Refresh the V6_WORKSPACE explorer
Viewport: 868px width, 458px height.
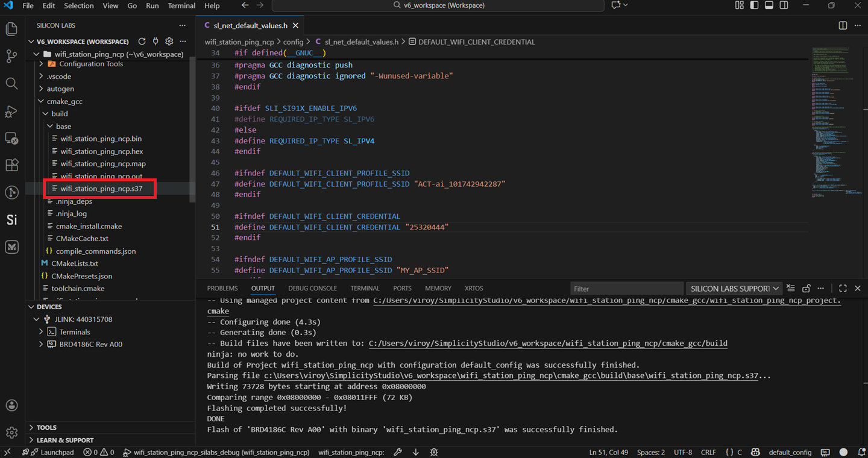tap(142, 42)
